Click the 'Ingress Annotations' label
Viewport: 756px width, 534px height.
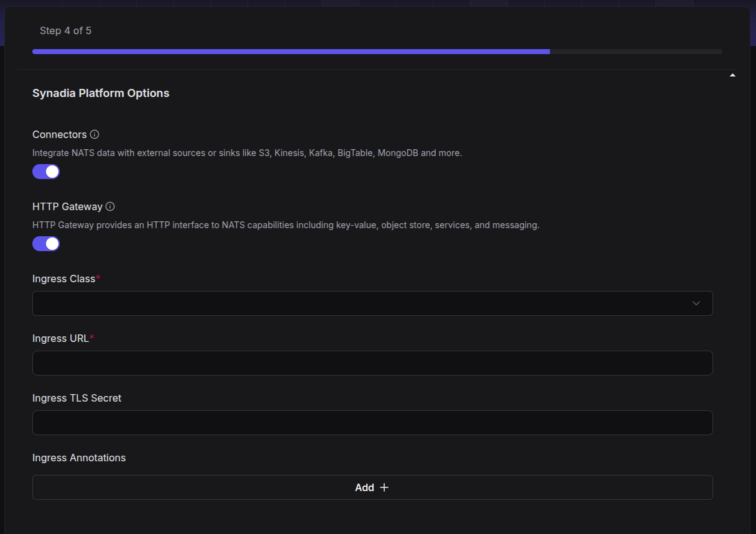tap(79, 458)
